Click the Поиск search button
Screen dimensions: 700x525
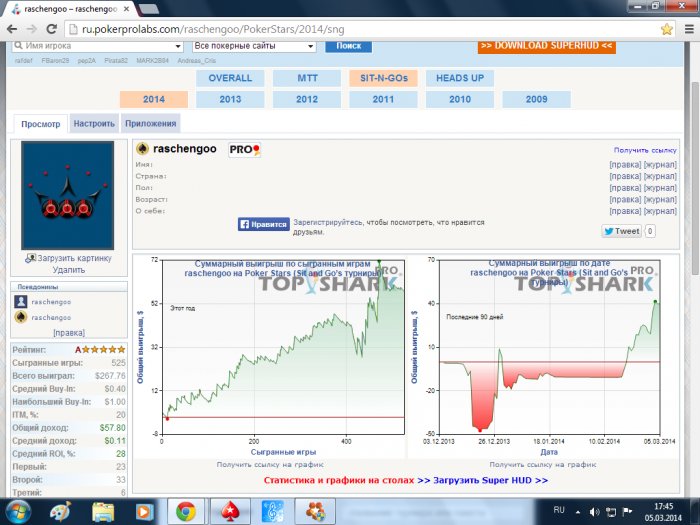click(348, 46)
